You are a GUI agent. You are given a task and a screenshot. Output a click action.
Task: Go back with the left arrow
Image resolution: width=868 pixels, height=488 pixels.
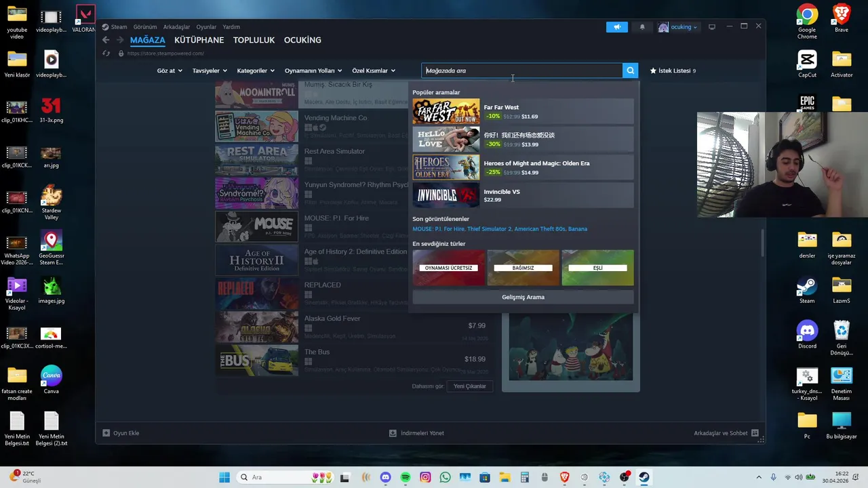tap(106, 40)
